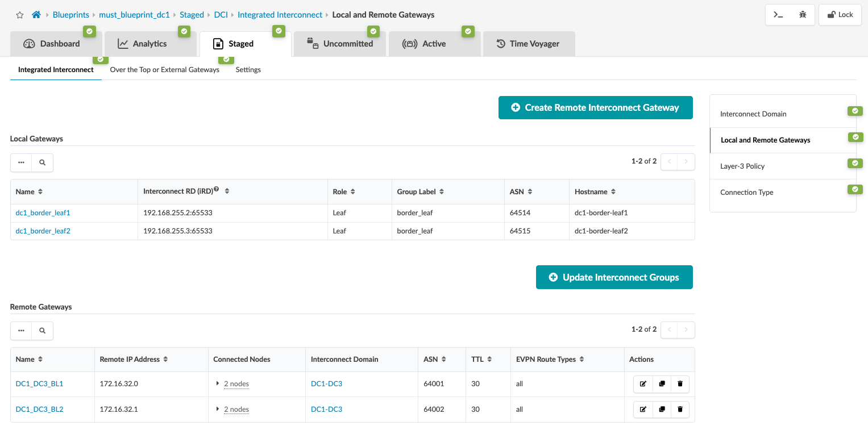Clone the DC1_DC3_BL1 remote gateway
Screen dimensions: 868x426
pos(662,384)
